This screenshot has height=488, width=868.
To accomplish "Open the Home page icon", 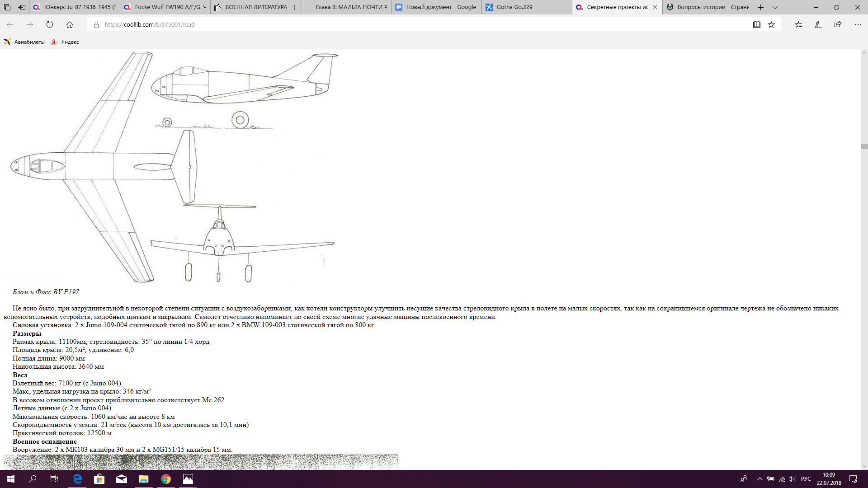I will 70,24.
